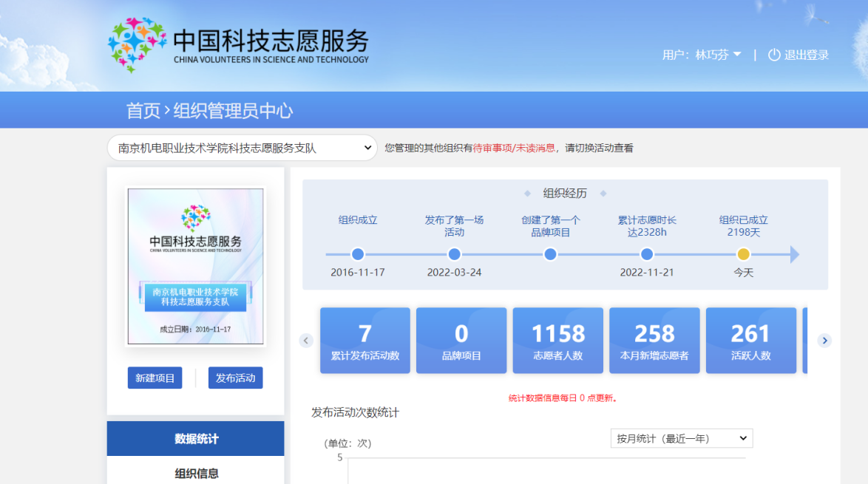Screen dimensions: 868x484
Task: Click the first brand project timeline dot
Action: pos(550,254)
